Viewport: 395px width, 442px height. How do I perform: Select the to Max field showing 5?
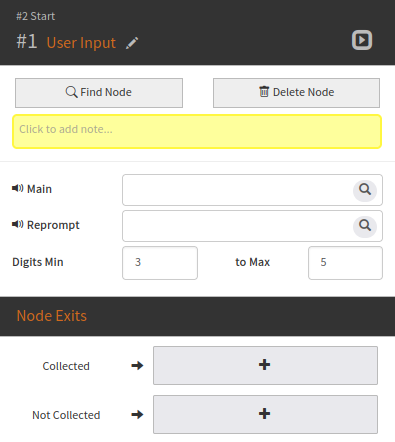(x=345, y=263)
